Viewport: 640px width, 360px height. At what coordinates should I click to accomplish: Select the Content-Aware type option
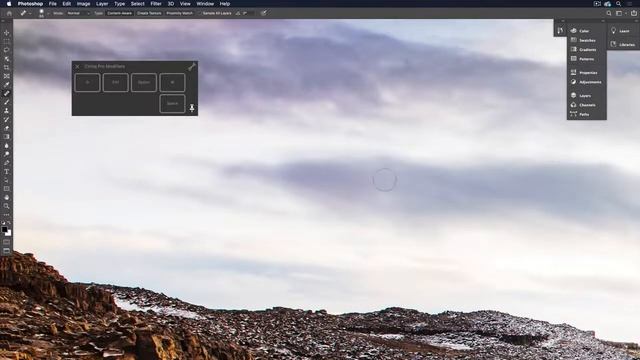point(120,13)
